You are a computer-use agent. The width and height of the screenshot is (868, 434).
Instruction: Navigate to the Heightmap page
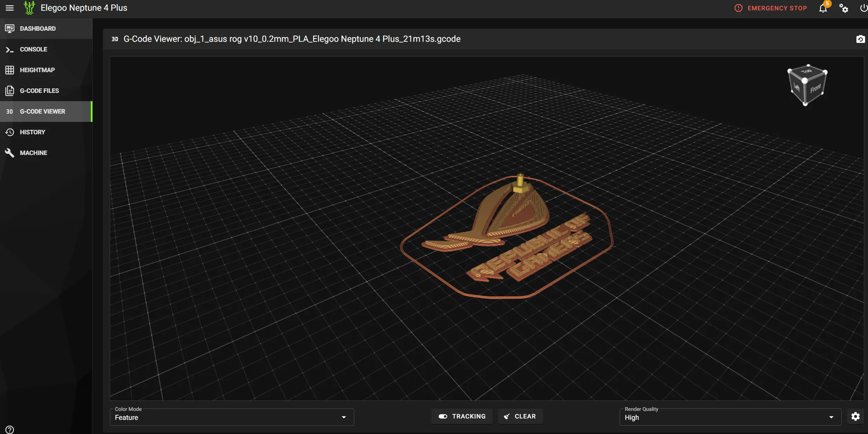tap(46, 70)
